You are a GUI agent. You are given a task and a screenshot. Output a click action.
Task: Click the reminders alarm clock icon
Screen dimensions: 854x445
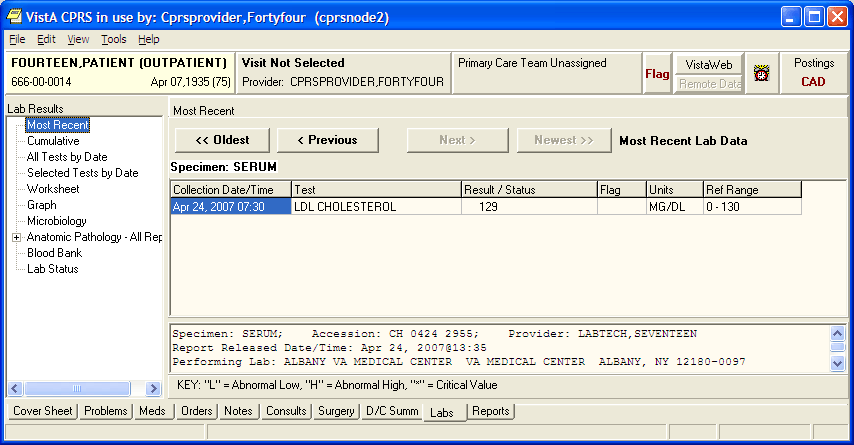click(x=761, y=74)
